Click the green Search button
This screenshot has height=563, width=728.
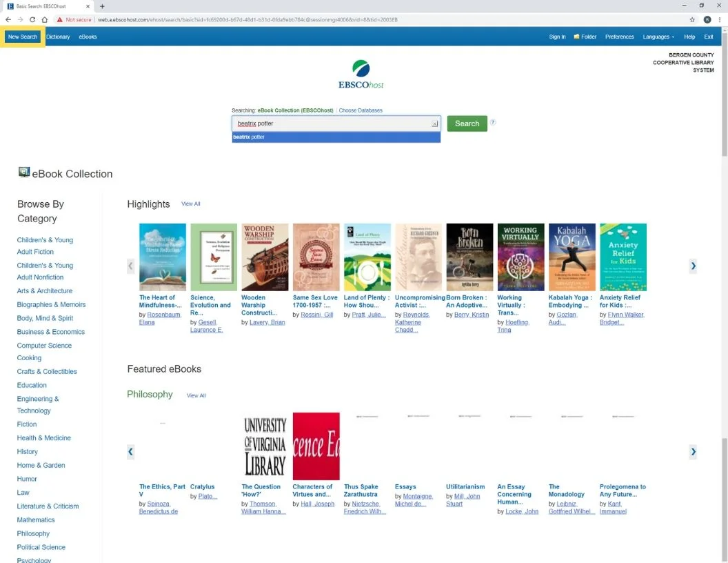[x=467, y=124]
